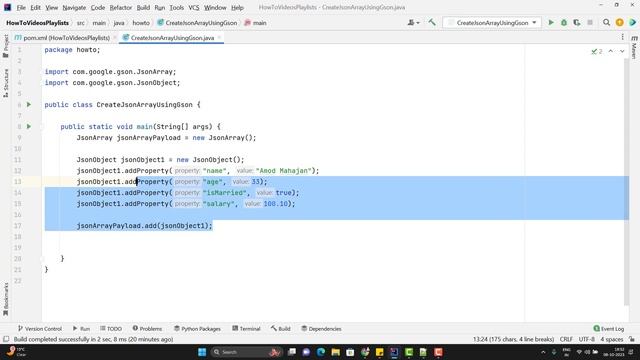Open the Code menu
Viewport: 640px width, 360px height.
(x=98, y=7)
